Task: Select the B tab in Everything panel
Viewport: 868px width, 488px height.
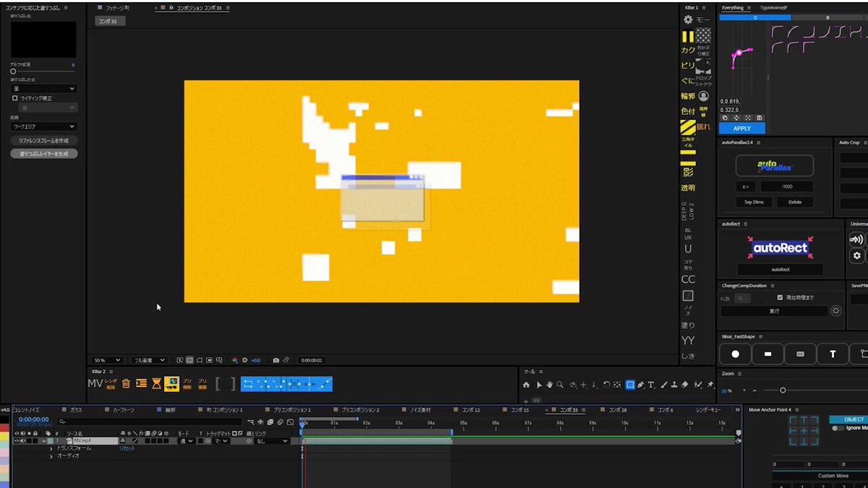Action: 827,17
